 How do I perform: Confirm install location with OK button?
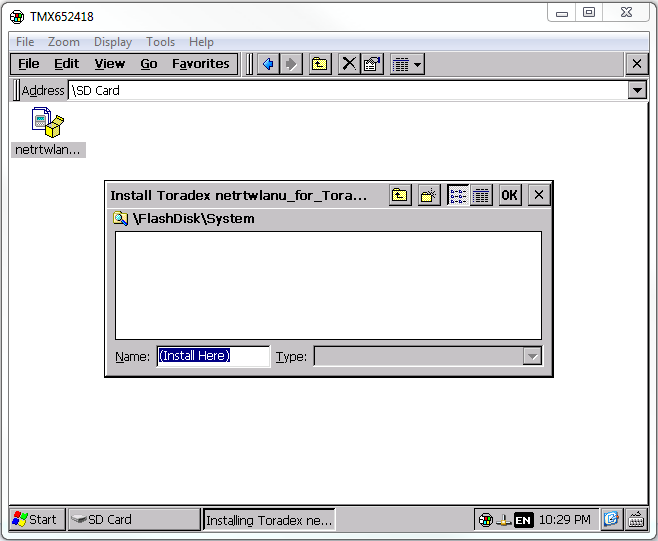(x=510, y=195)
